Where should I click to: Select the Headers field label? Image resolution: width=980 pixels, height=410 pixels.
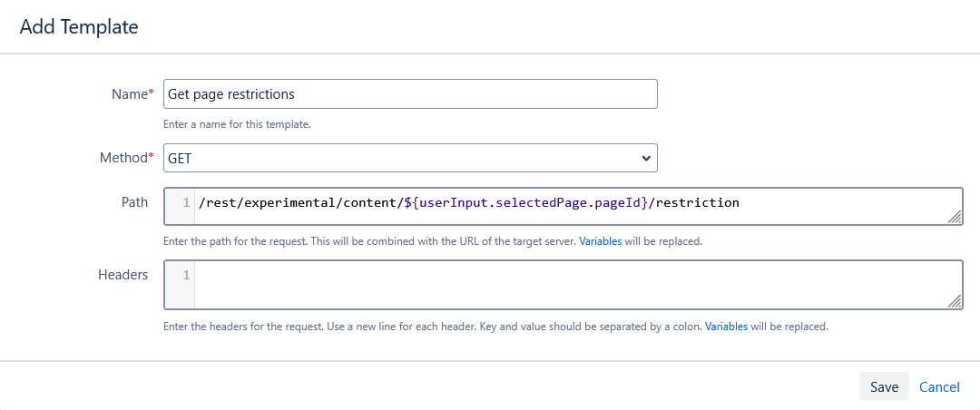122,274
